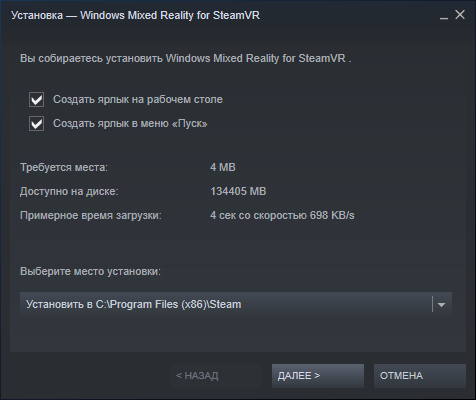Open the «Установить в C:\Program Files (x86)\Steam» combo box
The image size is (476, 400).
pos(236,304)
